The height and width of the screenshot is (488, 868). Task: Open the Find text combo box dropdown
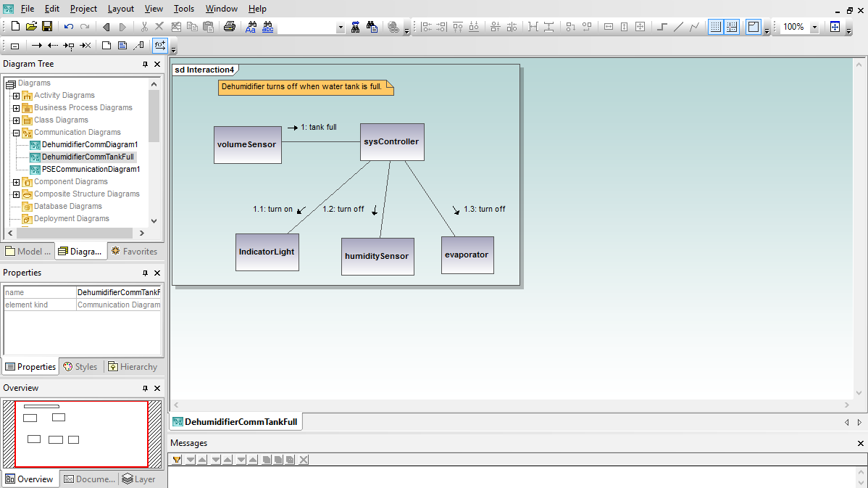341,27
